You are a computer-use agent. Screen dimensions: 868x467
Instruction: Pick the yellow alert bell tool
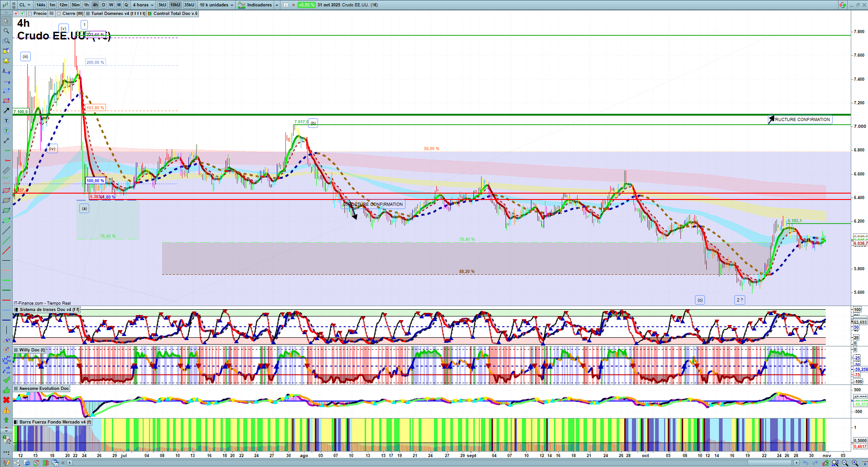pos(6,61)
